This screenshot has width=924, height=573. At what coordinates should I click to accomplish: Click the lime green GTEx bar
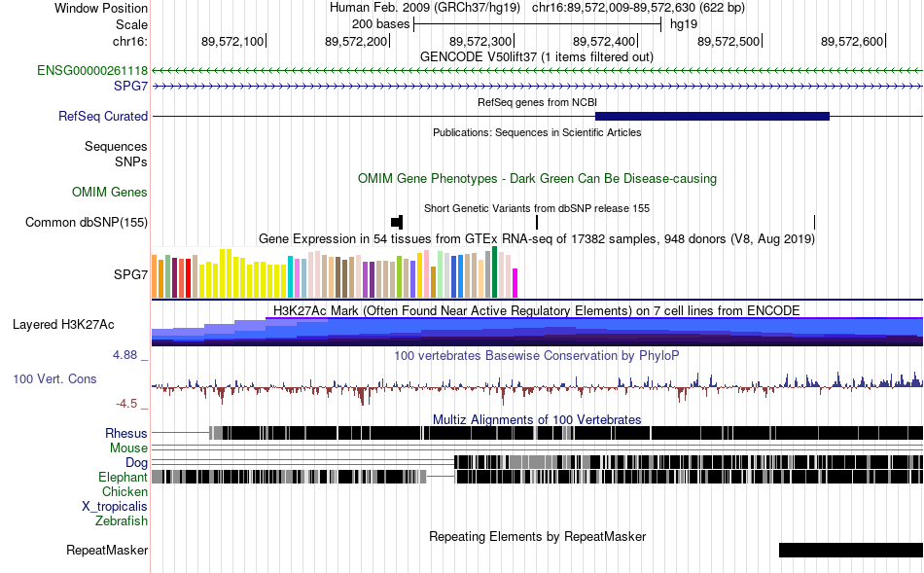[x=399, y=276]
